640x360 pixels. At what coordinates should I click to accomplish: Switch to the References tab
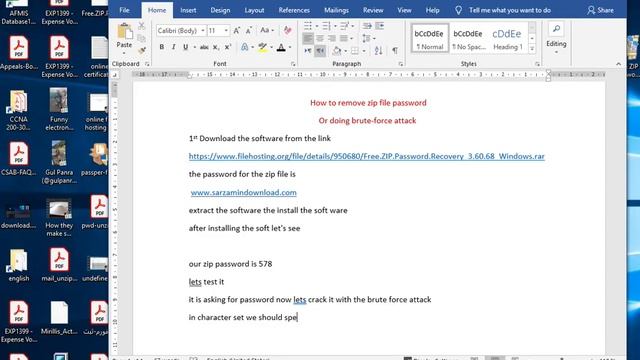coord(294,10)
